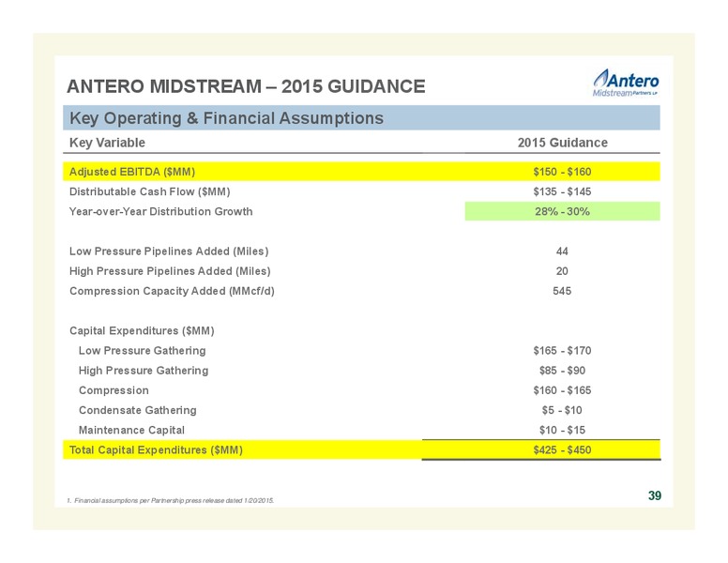Select the '$5 - $10' value
Viewport: 728px width, 563px height.
click(x=562, y=411)
